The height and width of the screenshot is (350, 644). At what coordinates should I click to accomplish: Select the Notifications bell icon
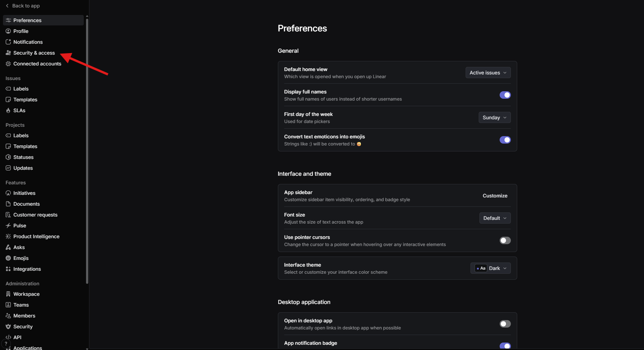click(x=8, y=42)
